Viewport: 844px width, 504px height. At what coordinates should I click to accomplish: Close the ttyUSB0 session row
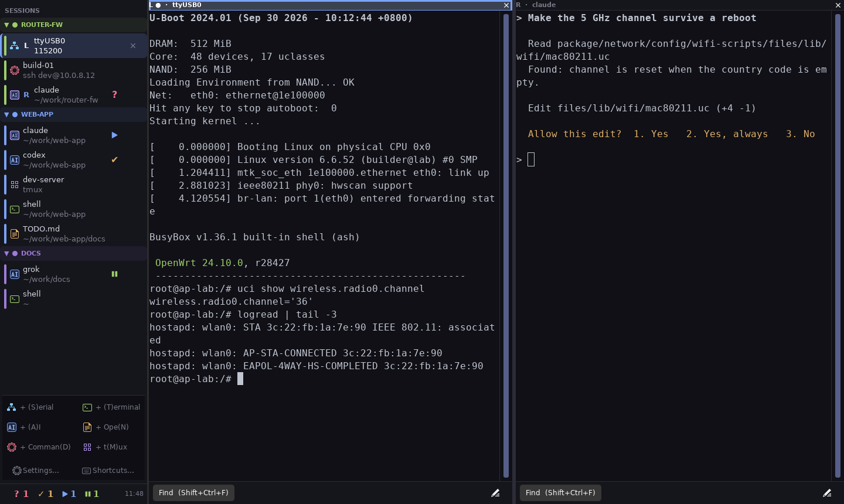point(133,46)
